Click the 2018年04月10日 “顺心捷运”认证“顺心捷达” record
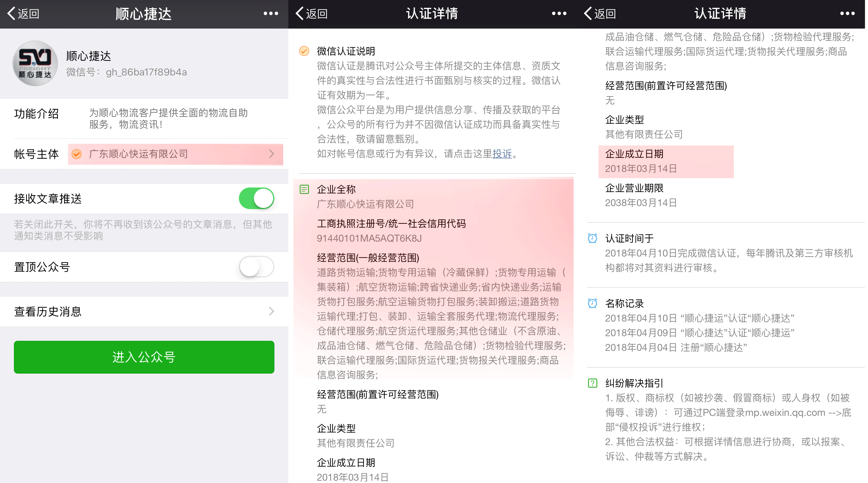Image resolution: width=868 pixels, height=483 pixels. tap(700, 318)
